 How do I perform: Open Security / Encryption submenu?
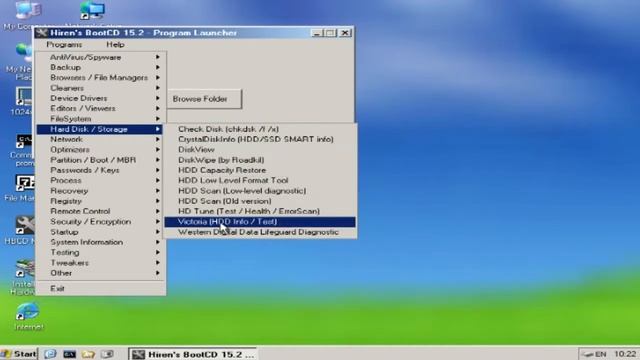[101, 222]
